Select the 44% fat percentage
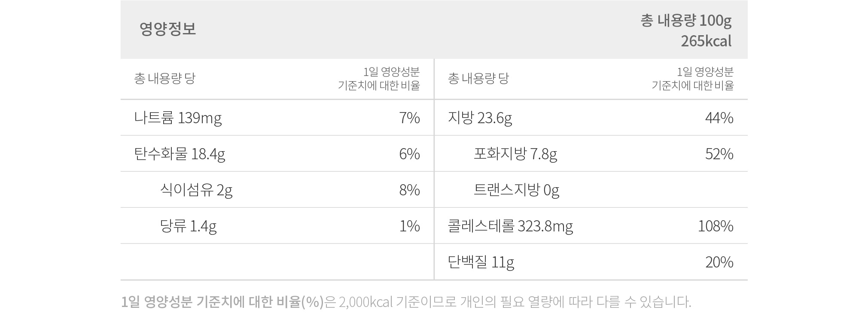The width and height of the screenshot is (868, 313). coord(719,118)
